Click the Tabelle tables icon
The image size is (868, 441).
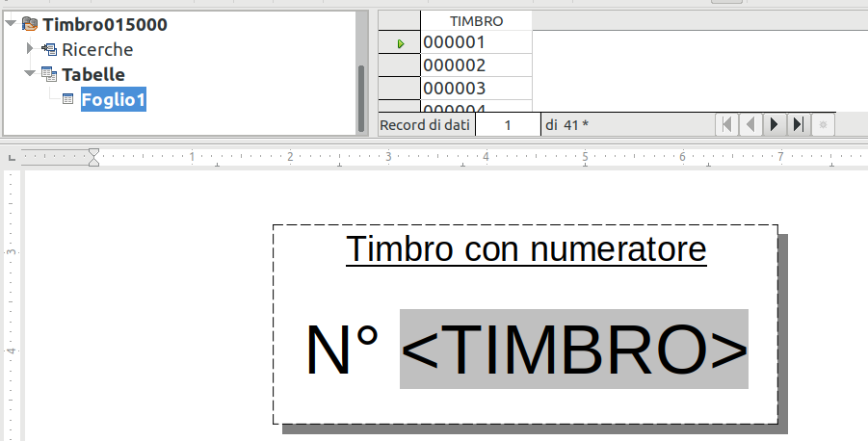50,74
